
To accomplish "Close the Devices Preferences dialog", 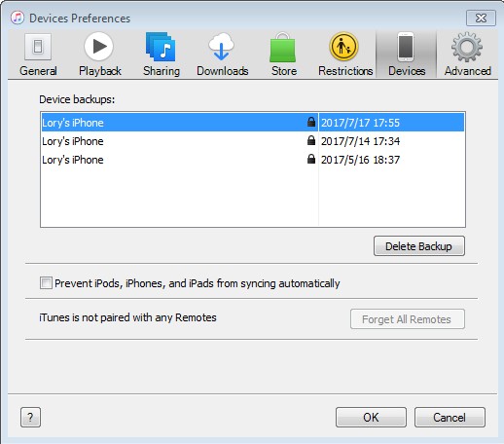I will point(481,18).
